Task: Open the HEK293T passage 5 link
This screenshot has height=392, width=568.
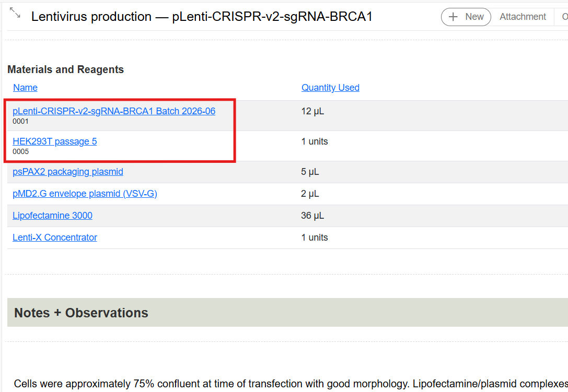Action: 55,141
